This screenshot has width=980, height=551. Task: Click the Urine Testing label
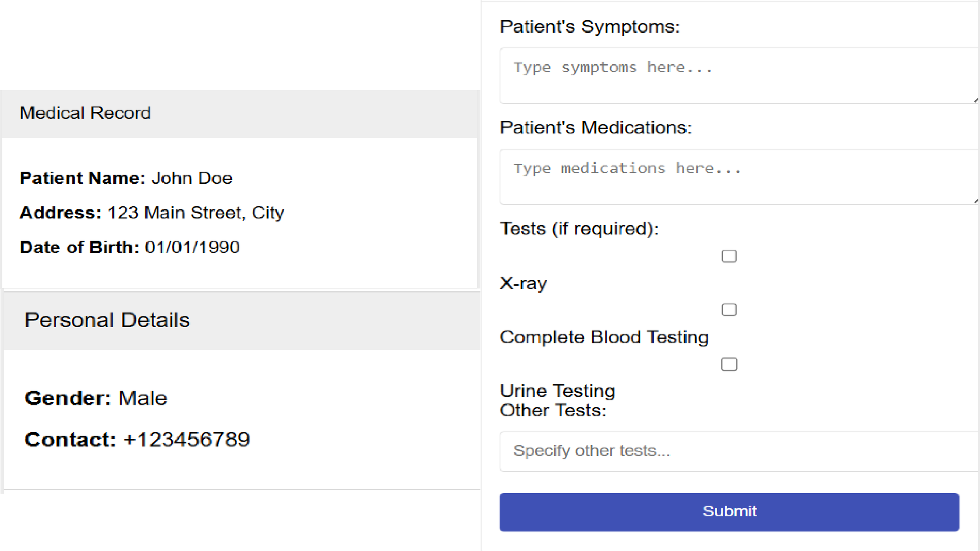[557, 391]
